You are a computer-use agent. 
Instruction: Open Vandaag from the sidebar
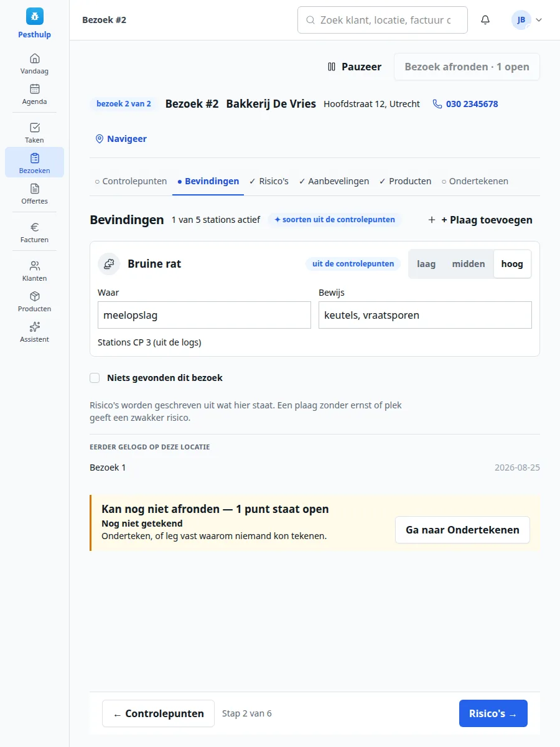(x=35, y=63)
